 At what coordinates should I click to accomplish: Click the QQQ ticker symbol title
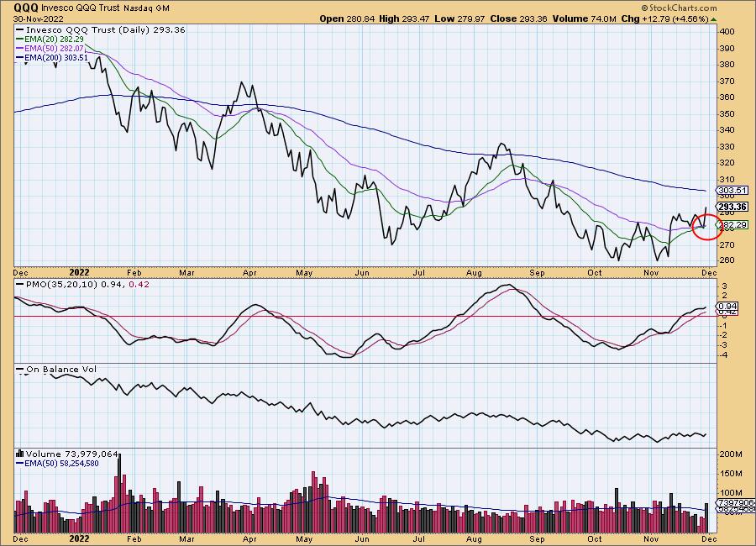tap(26, 8)
